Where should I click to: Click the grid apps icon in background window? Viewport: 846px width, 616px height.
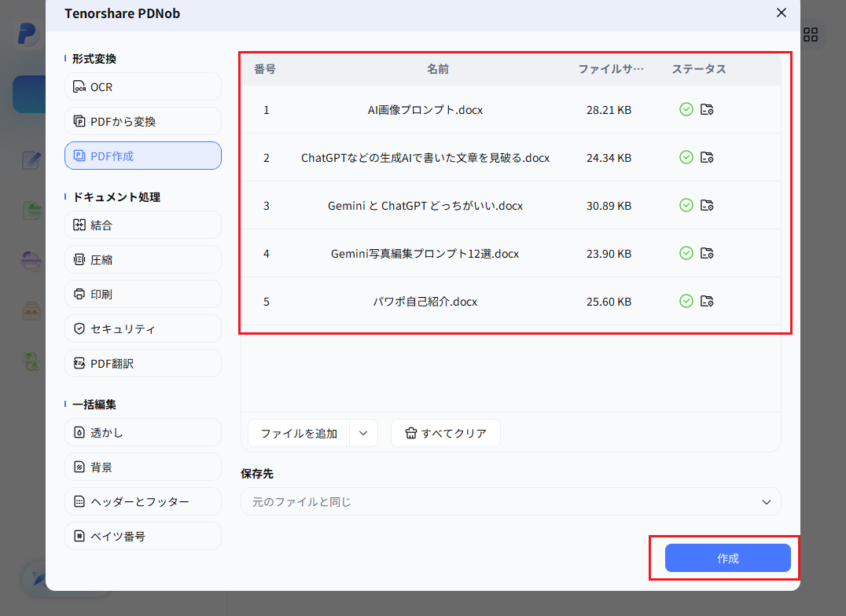[x=811, y=35]
